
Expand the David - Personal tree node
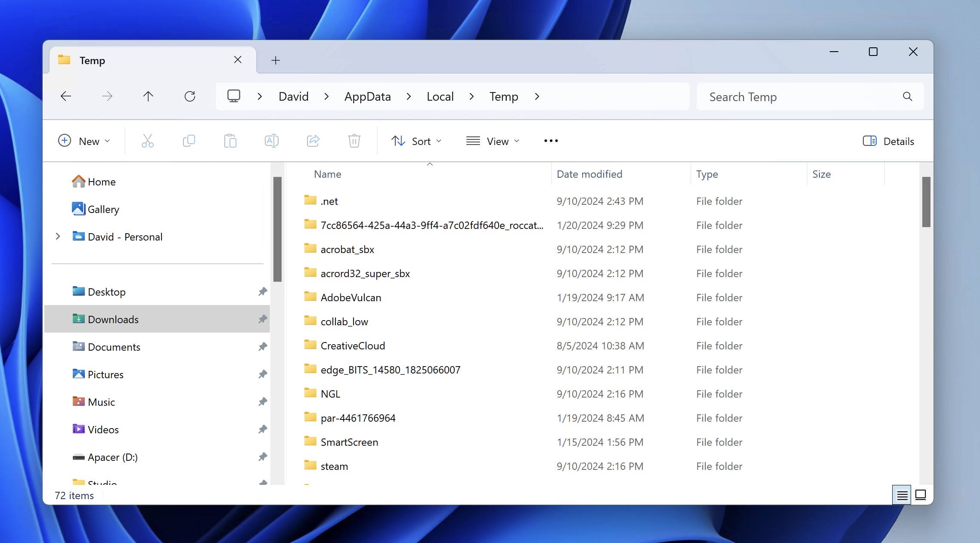click(x=58, y=236)
